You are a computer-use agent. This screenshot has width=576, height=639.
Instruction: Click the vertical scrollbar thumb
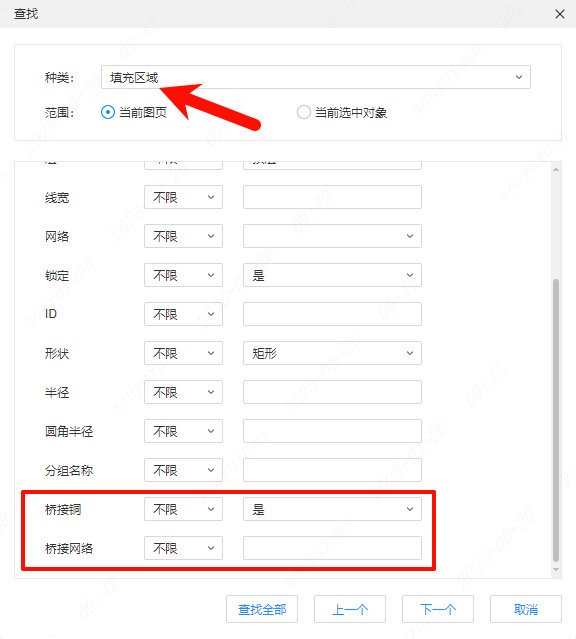click(556, 421)
